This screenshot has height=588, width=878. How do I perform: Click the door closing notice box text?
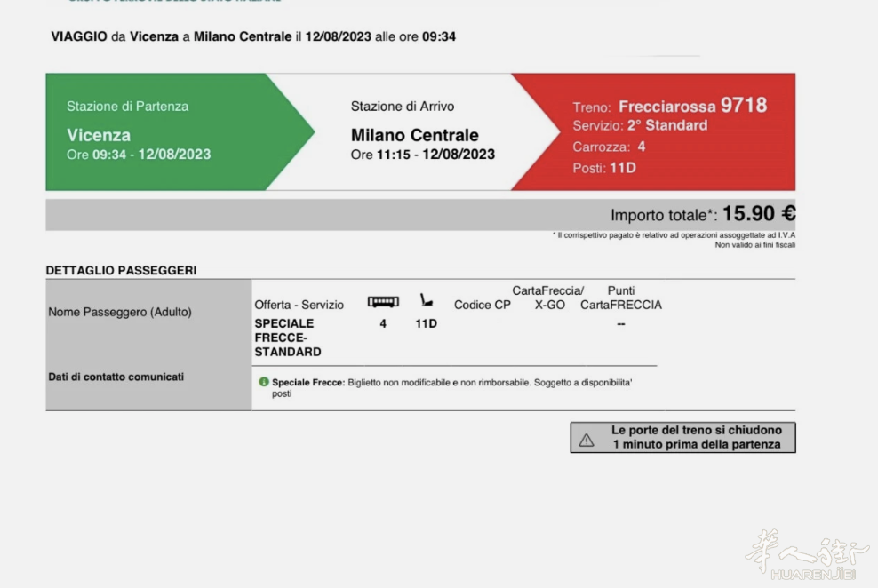click(x=696, y=437)
